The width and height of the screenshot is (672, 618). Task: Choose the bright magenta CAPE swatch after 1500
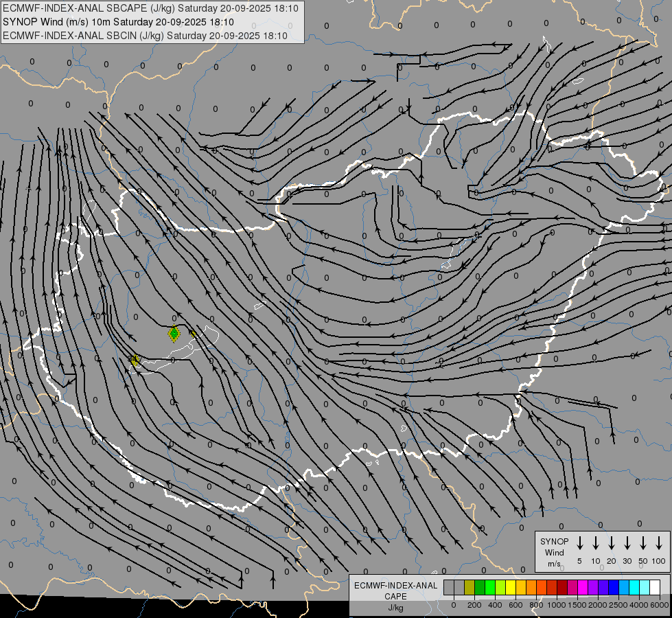583,587
